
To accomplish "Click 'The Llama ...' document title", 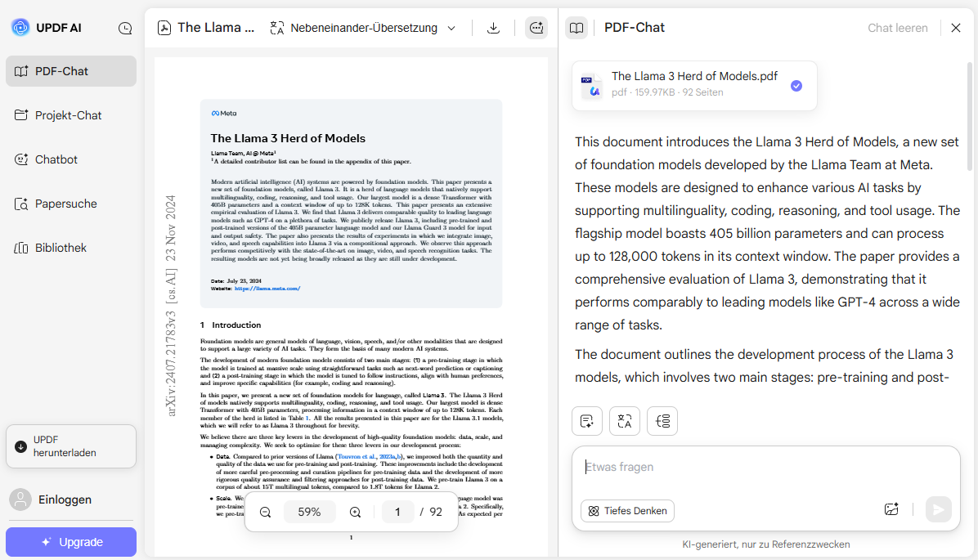I will pyautogui.click(x=216, y=28).
